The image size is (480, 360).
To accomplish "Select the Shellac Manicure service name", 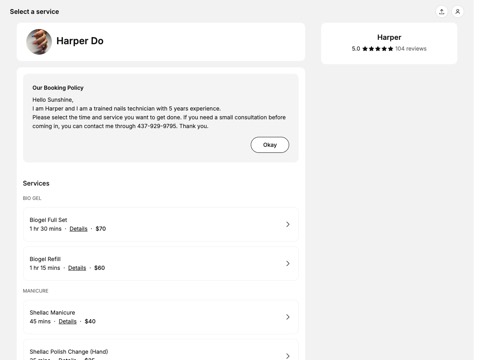I will (52, 313).
